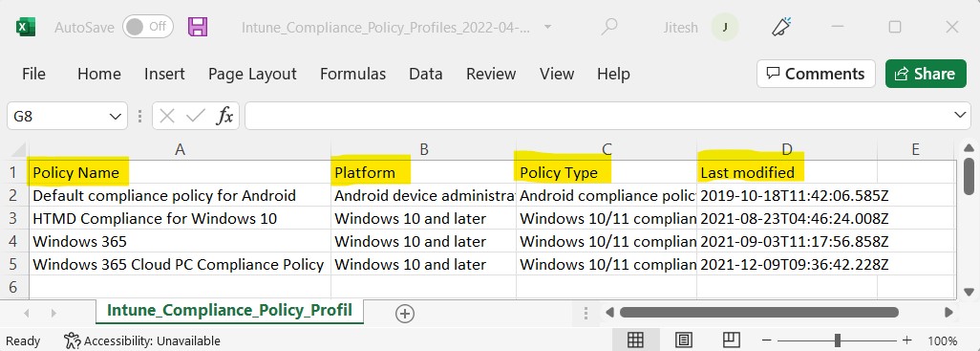The height and width of the screenshot is (351, 980).
Task: Click the 'Policy Name' header cell
Action: click(x=180, y=173)
